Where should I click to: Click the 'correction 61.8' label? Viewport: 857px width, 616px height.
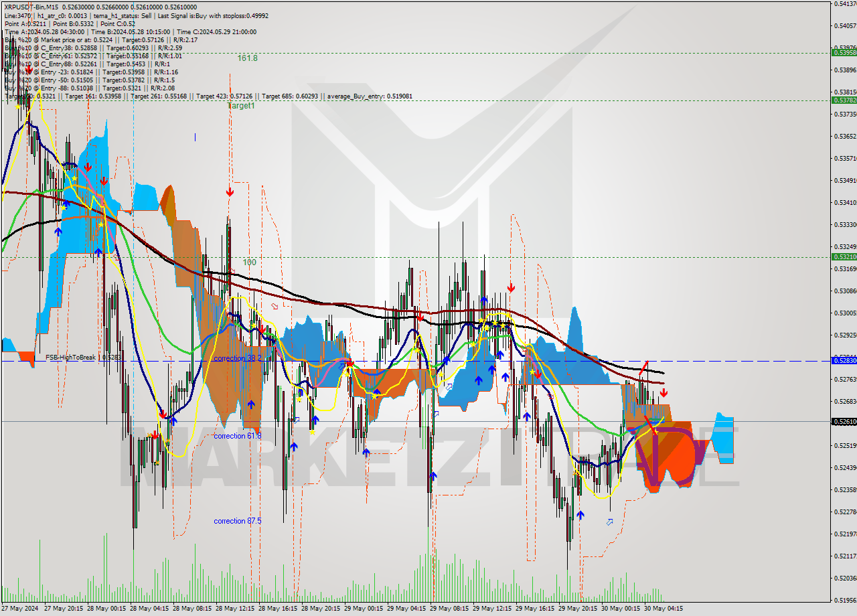point(238,436)
